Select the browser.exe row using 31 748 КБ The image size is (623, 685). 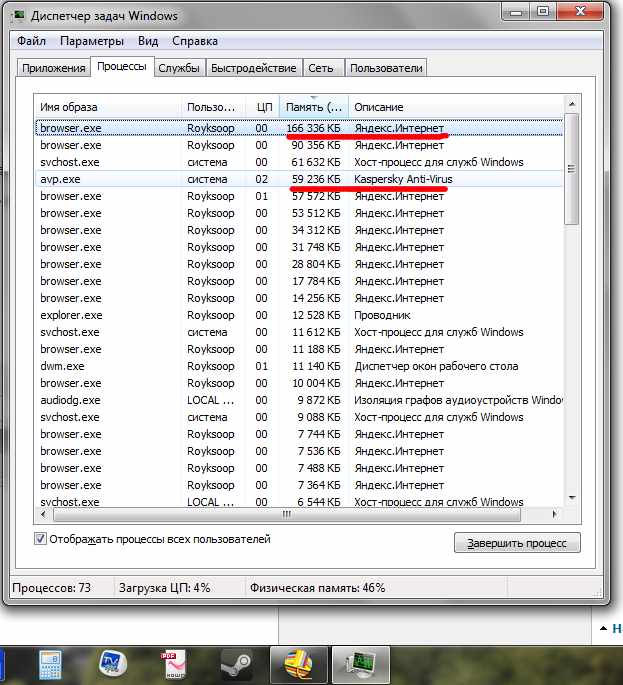click(x=299, y=247)
